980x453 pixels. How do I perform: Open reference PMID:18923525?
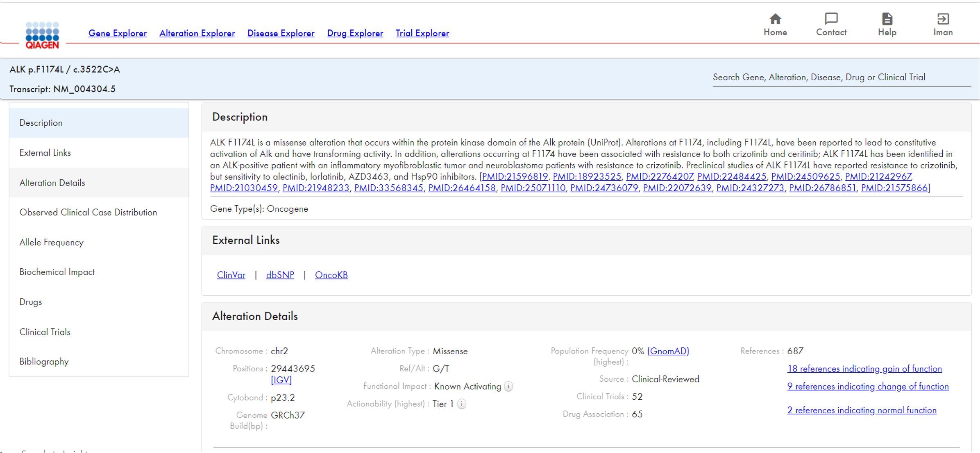click(x=587, y=177)
